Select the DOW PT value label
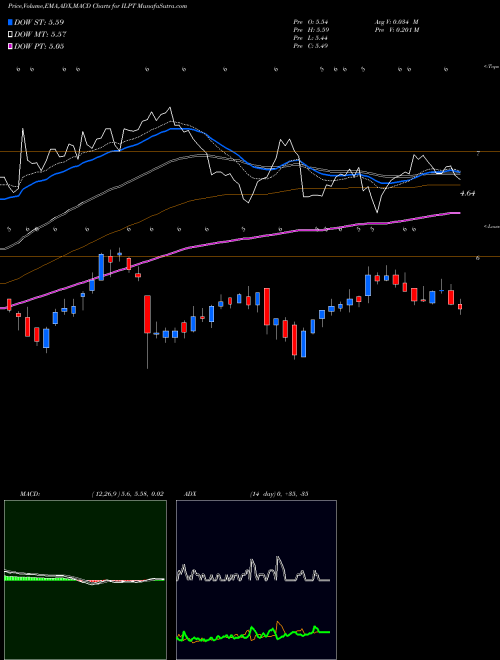The width and height of the screenshot is (500, 660). 39,47
